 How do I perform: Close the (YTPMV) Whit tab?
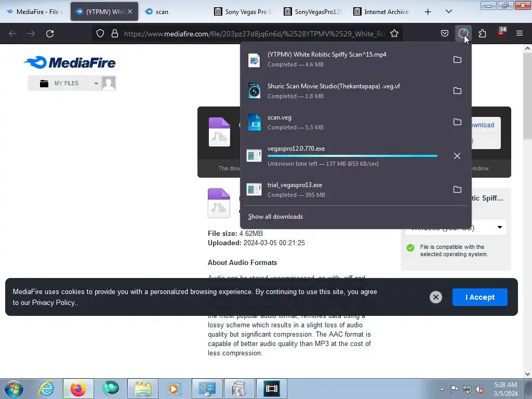[130, 11]
